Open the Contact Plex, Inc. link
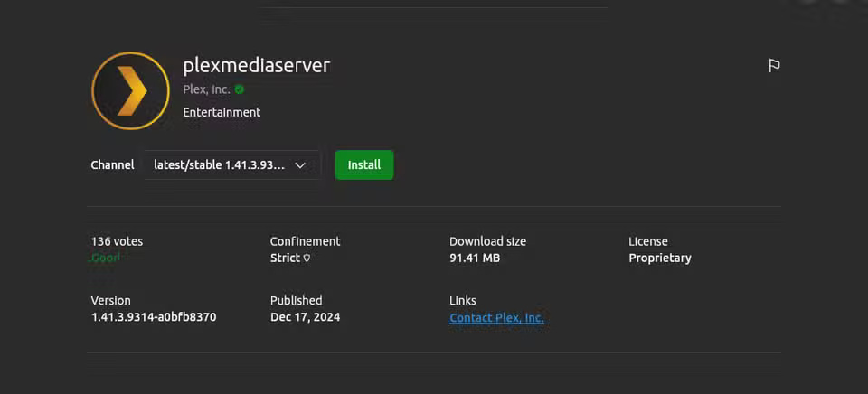868x394 pixels. [x=496, y=318]
